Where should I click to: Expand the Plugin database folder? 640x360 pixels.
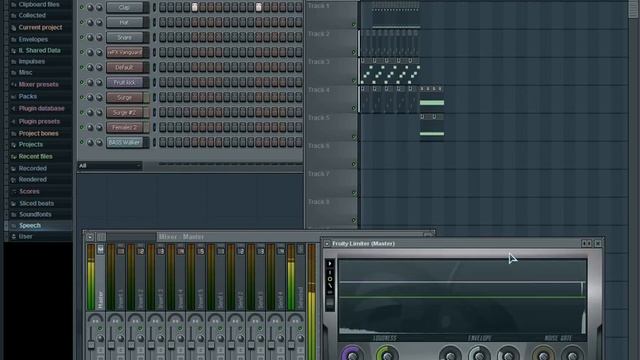(x=41, y=109)
